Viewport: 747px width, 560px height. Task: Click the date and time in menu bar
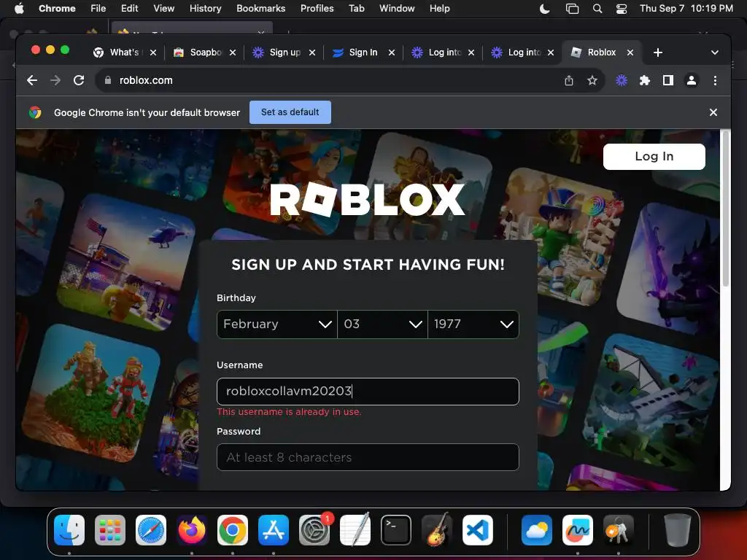coord(686,9)
